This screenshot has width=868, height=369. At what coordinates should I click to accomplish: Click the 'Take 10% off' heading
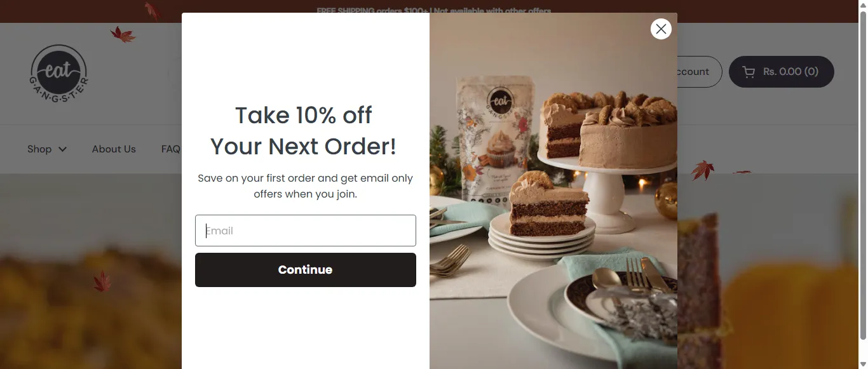tap(304, 116)
